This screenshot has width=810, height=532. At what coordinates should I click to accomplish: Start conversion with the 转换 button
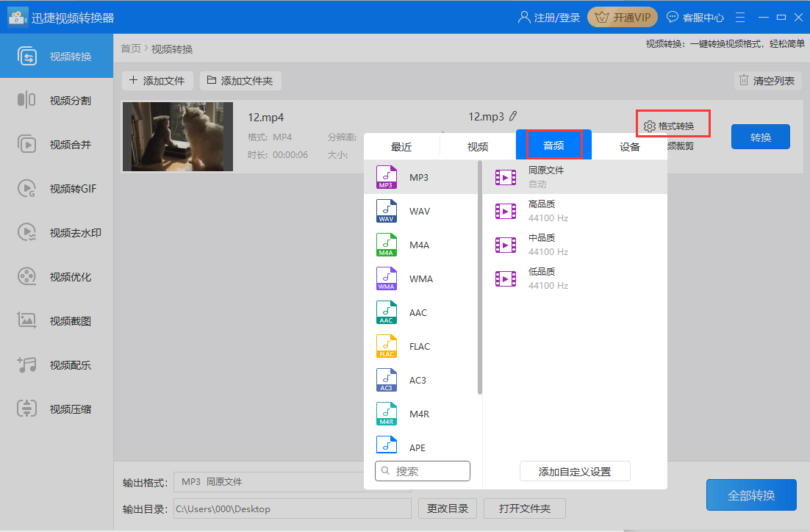tap(760, 137)
